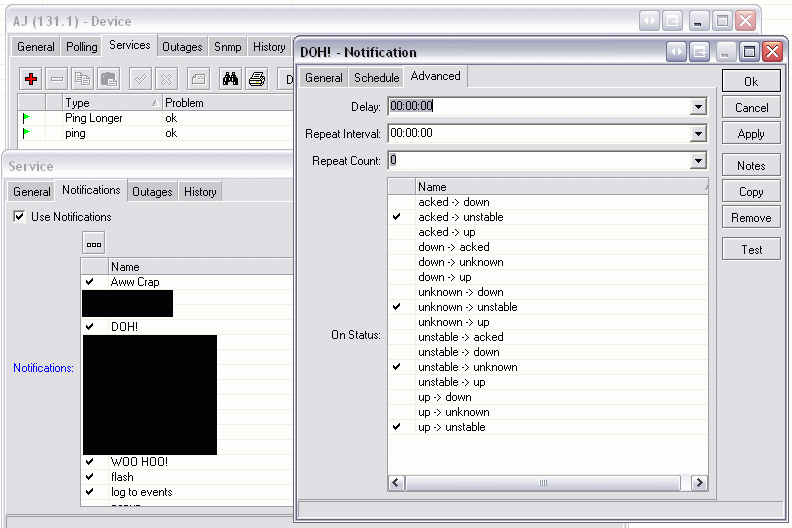Image resolution: width=792 pixels, height=528 pixels.
Task: Open the History tab in Service window
Action: [x=200, y=192]
